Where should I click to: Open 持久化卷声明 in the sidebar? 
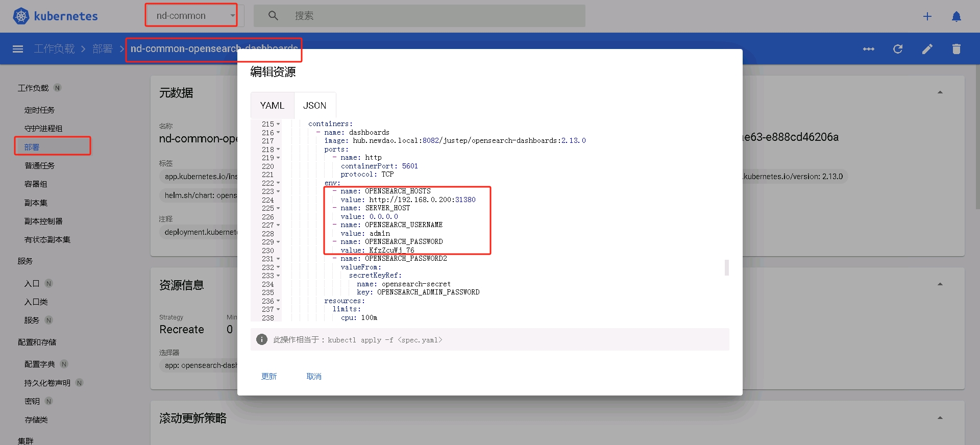pos(47,383)
